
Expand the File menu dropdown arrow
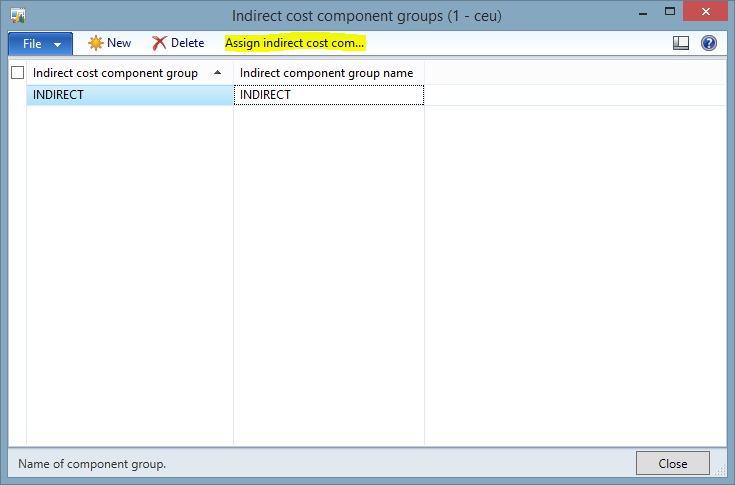(57, 45)
